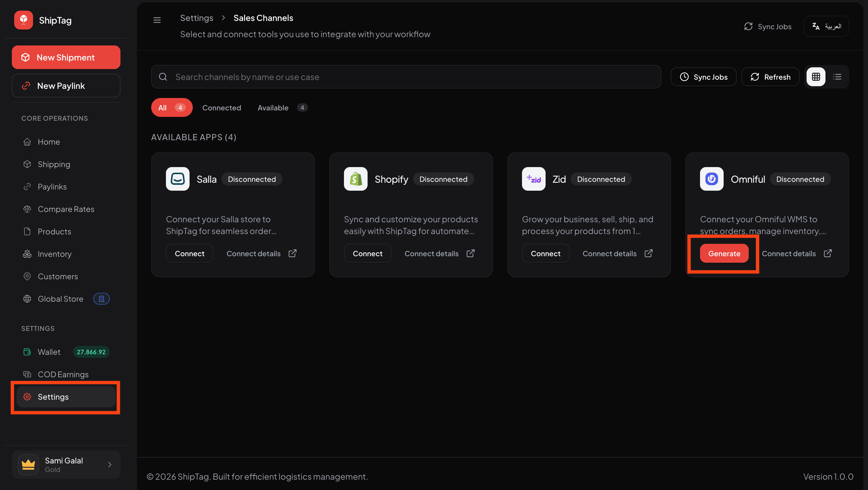Open the external link icon on the Shopify card

(470, 254)
